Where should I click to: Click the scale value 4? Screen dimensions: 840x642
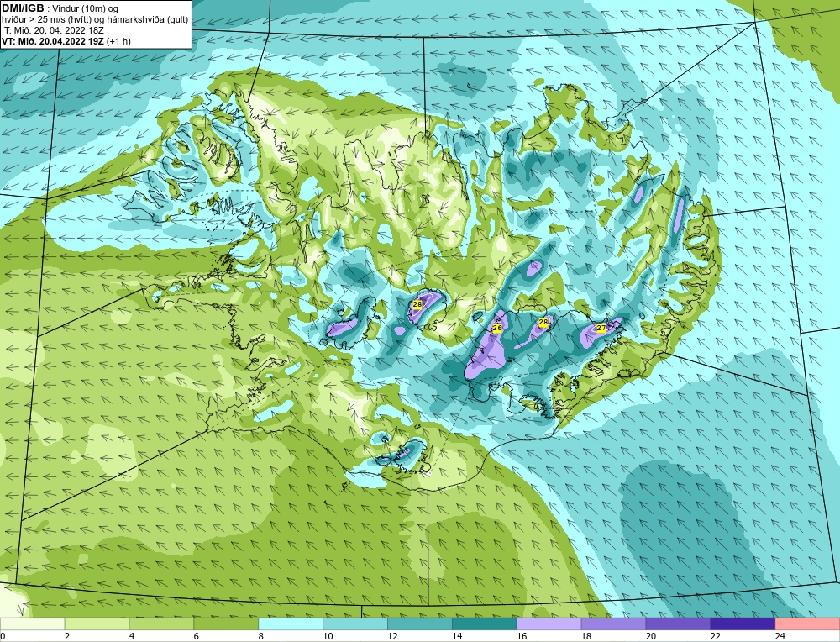point(132,637)
